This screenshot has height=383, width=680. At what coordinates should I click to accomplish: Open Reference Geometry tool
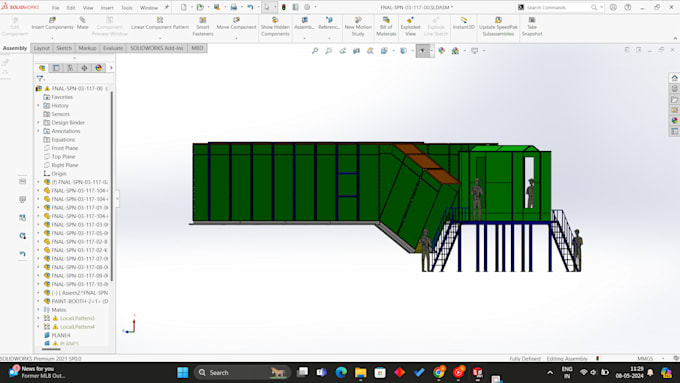329,23
